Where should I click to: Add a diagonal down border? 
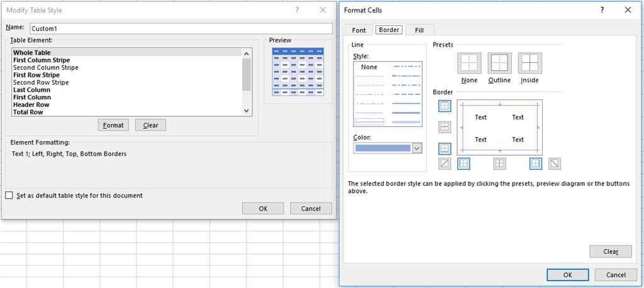(555, 163)
